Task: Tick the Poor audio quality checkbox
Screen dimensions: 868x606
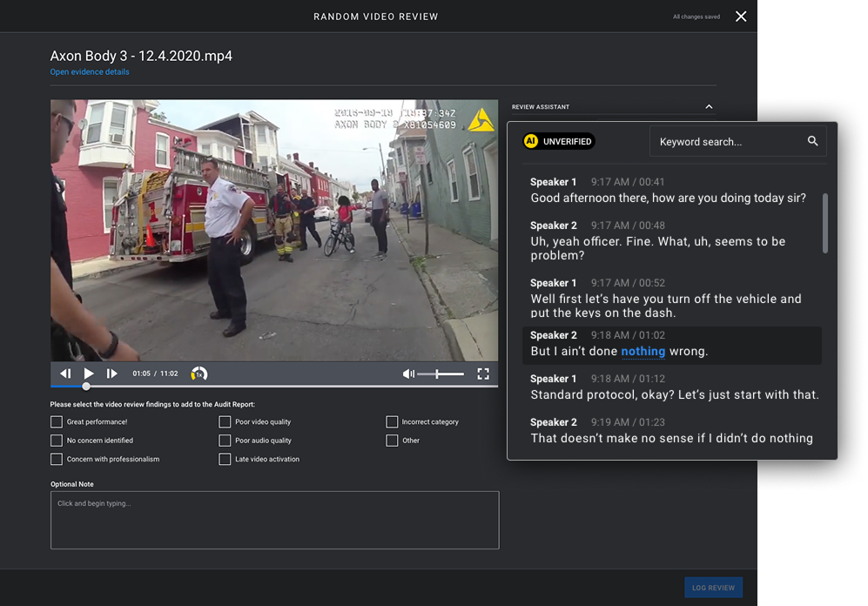Action: coord(225,441)
